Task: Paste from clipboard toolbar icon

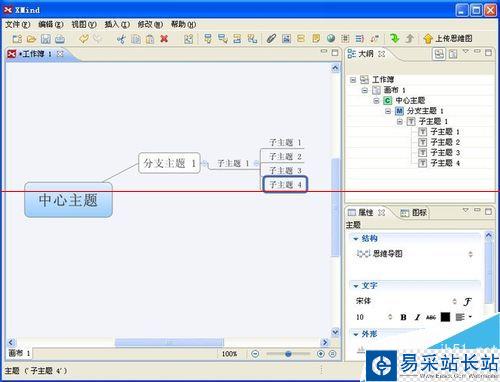Action: [x=150, y=39]
